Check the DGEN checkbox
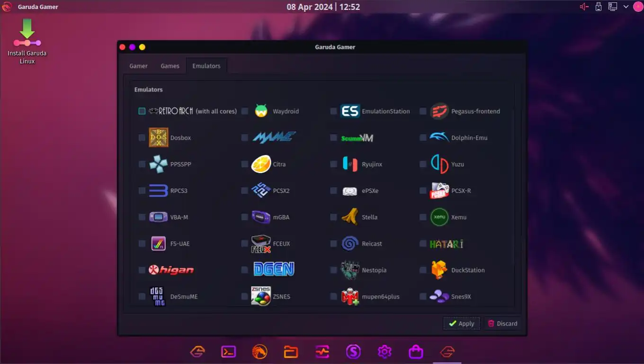This screenshot has height=364, width=644. point(244,270)
